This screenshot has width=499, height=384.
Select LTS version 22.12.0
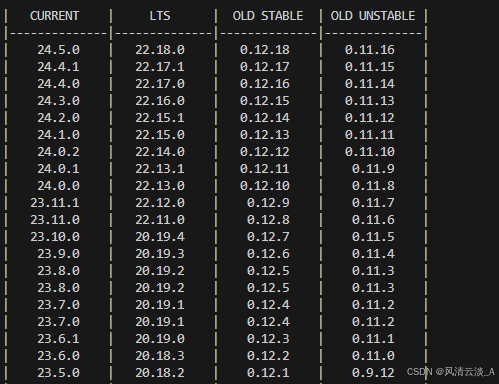pyautogui.click(x=160, y=203)
